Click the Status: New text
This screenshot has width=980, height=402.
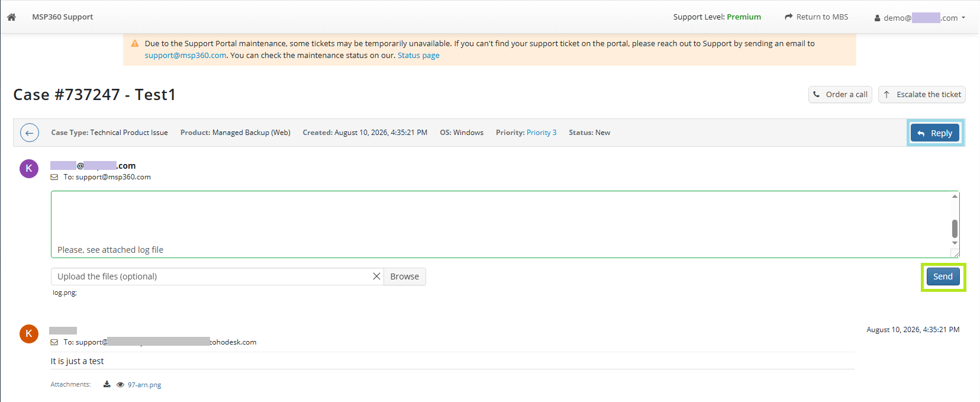[589, 133]
